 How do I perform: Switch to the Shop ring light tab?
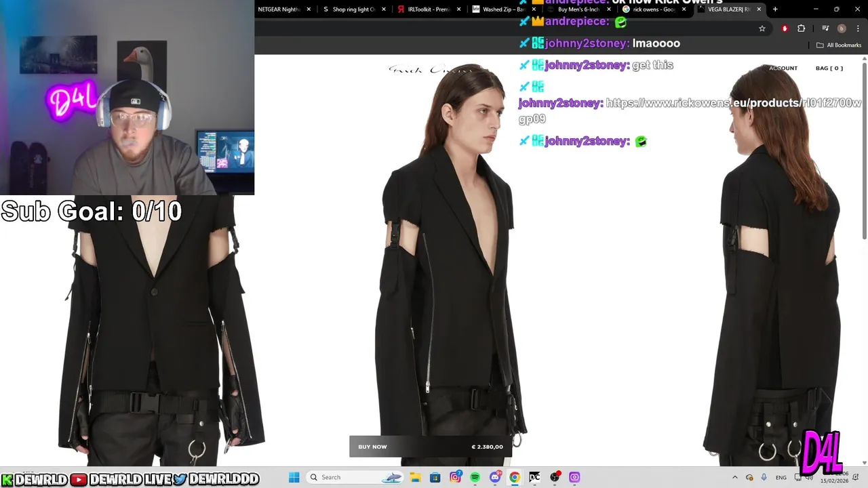tap(353, 9)
